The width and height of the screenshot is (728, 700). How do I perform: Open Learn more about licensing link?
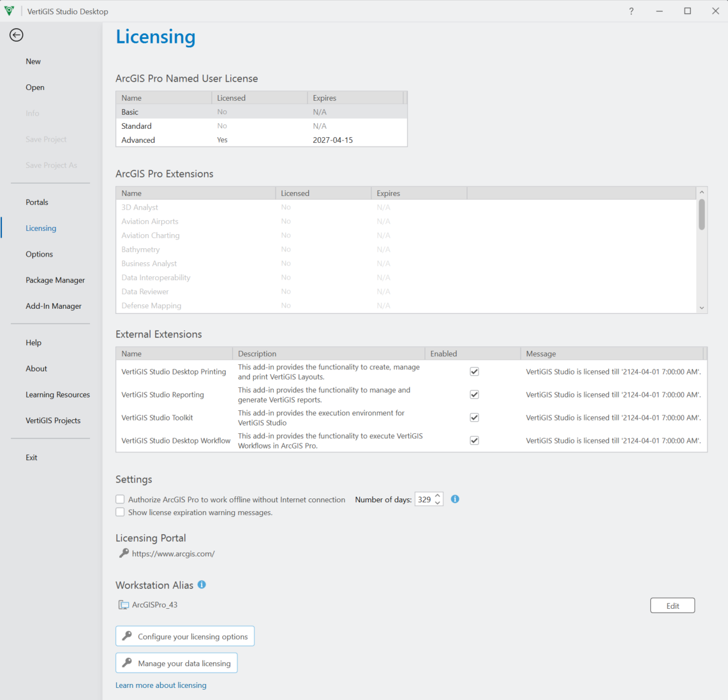(x=161, y=685)
